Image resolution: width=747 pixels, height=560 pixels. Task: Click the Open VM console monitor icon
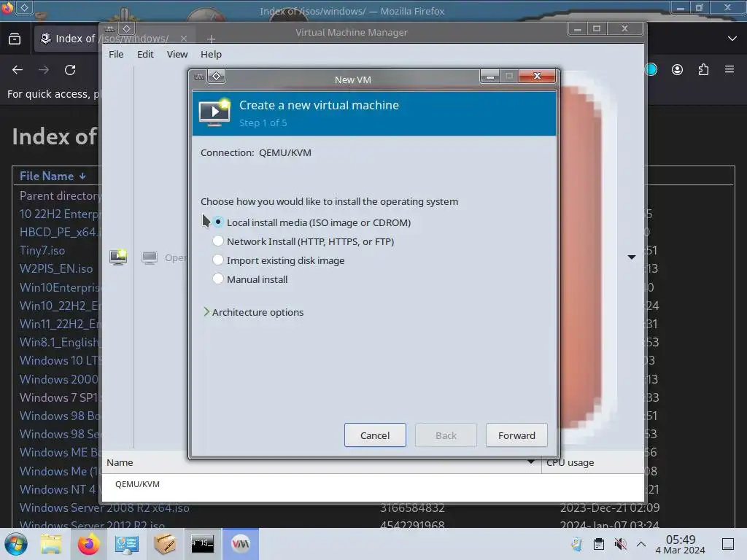[x=150, y=257]
